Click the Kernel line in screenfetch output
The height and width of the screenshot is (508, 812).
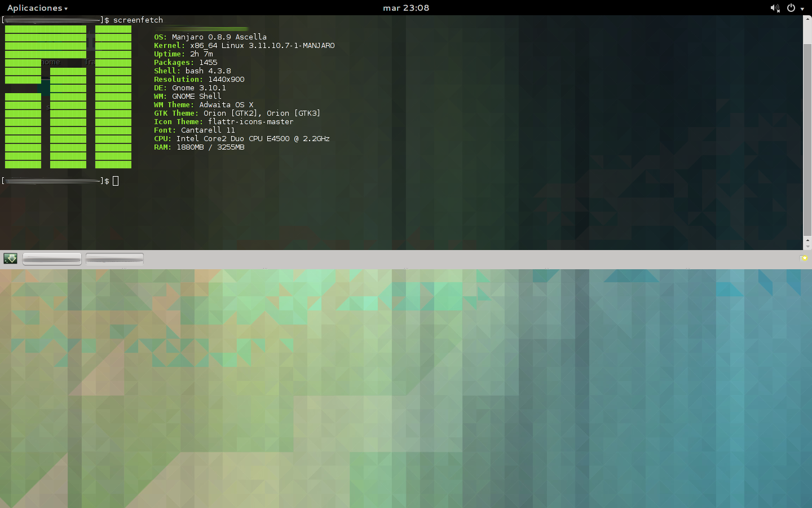244,46
